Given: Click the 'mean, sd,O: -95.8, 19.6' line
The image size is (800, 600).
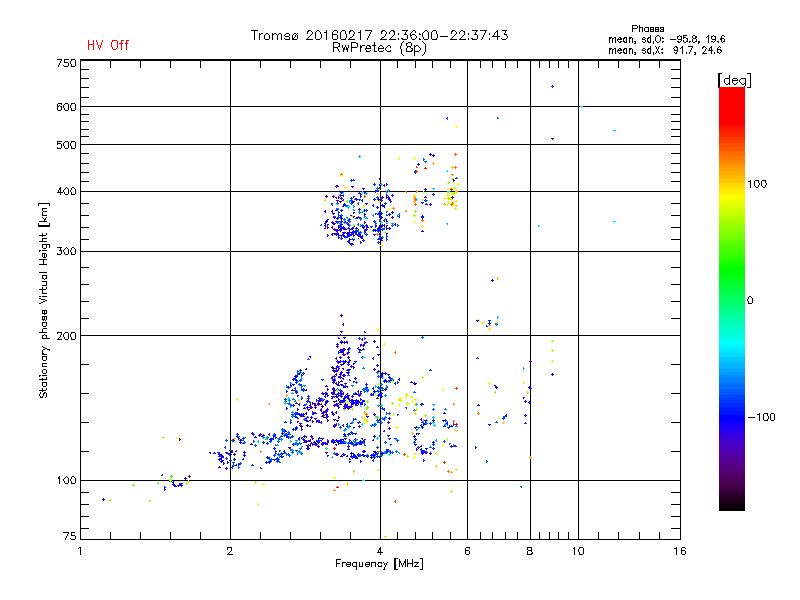Looking at the screenshot, I should coord(666,39).
